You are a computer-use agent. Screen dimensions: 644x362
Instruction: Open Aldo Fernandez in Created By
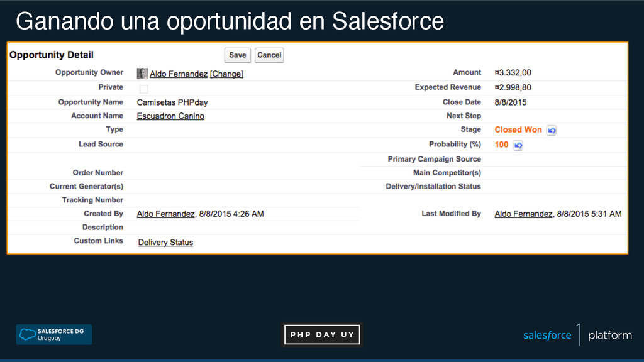[x=165, y=214]
